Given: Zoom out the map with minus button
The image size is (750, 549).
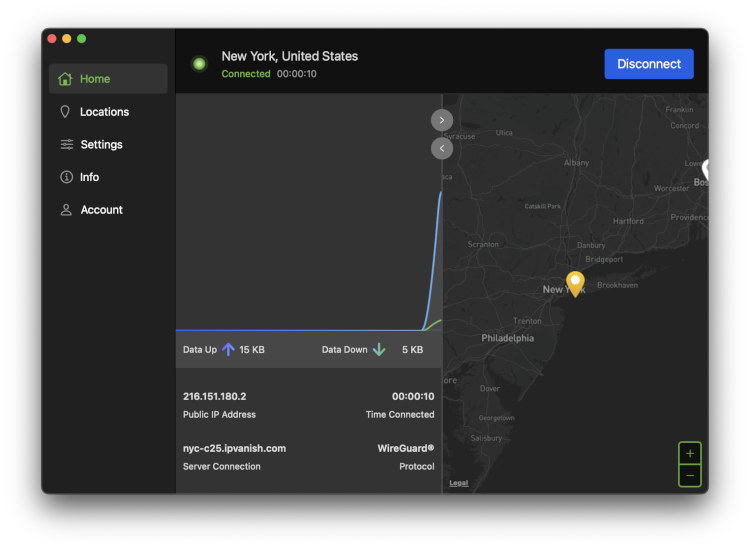Looking at the screenshot, I should coord(690,476).
